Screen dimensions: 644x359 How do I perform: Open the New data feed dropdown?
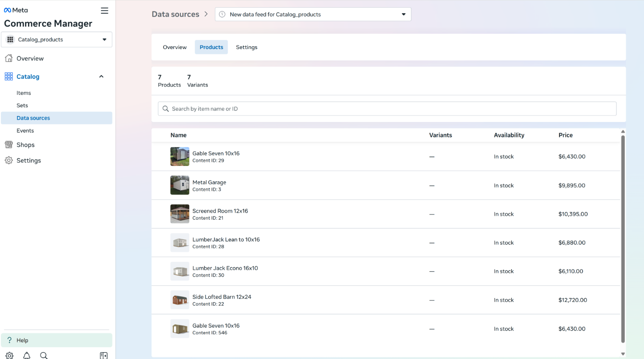click(x=313, y=14)
